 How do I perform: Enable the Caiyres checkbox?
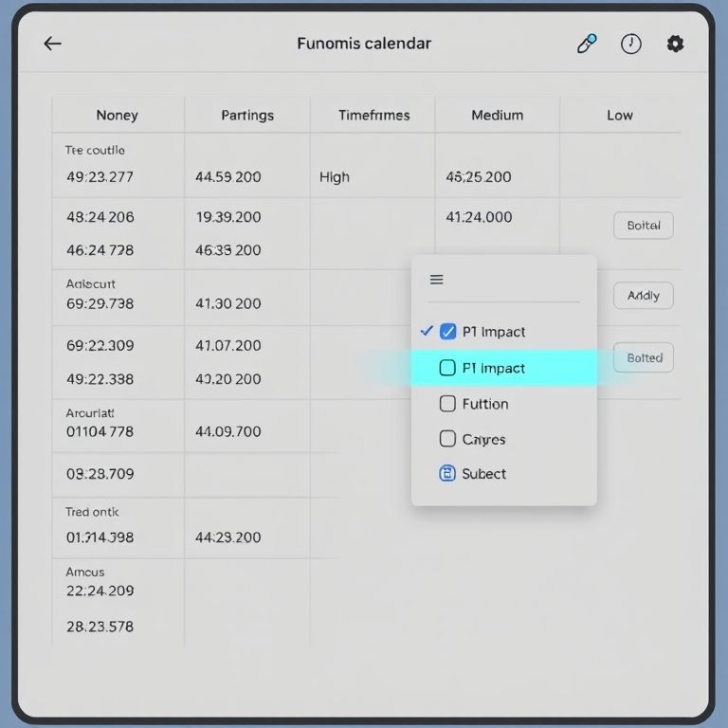448,439
